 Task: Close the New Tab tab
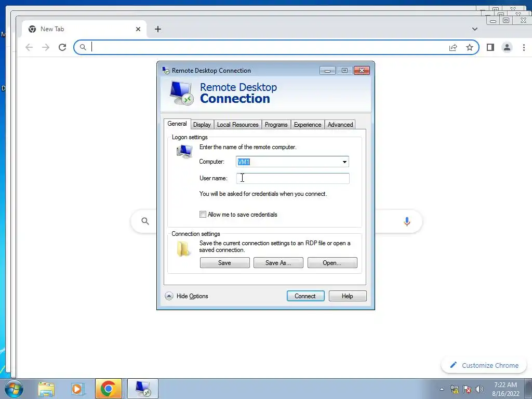click(x=138, y=29)
